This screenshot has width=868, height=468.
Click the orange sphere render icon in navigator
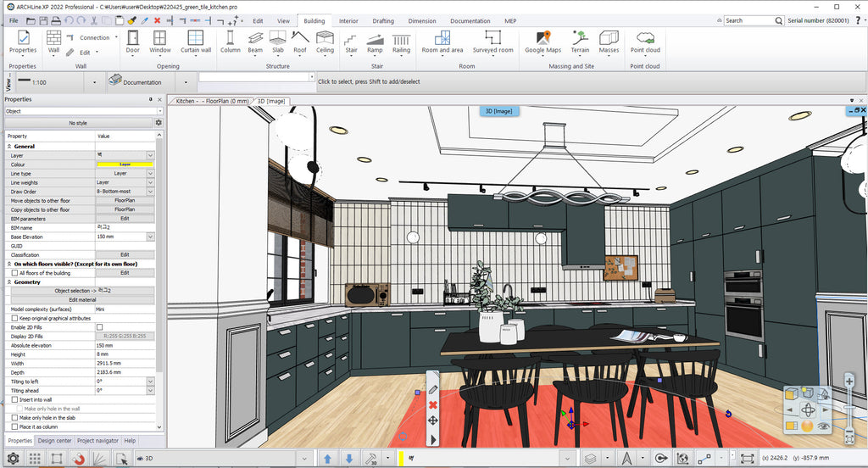click(807, 426)
